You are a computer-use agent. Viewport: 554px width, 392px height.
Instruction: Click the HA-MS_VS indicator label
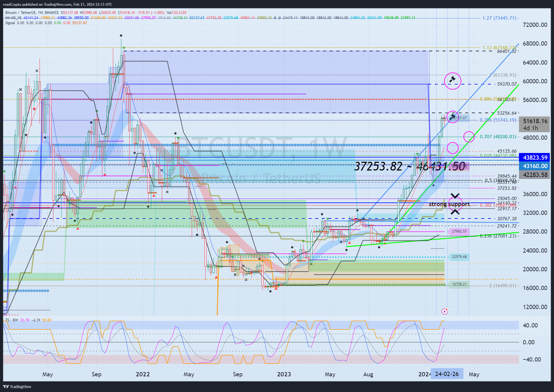pos(13,18)
